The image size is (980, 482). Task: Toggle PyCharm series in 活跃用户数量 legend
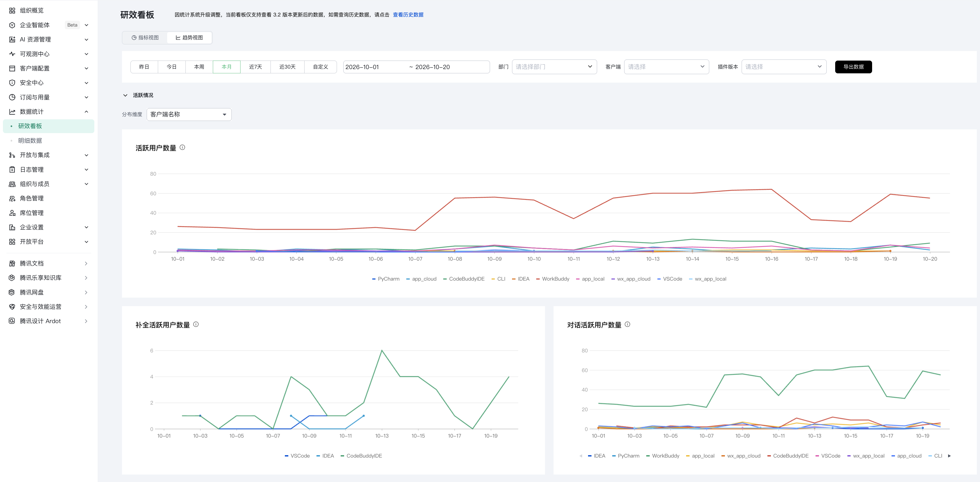(386, 279)
